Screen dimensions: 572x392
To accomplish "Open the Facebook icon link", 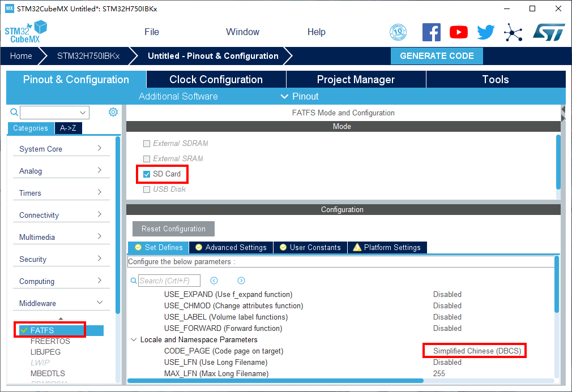I will 431,32.
